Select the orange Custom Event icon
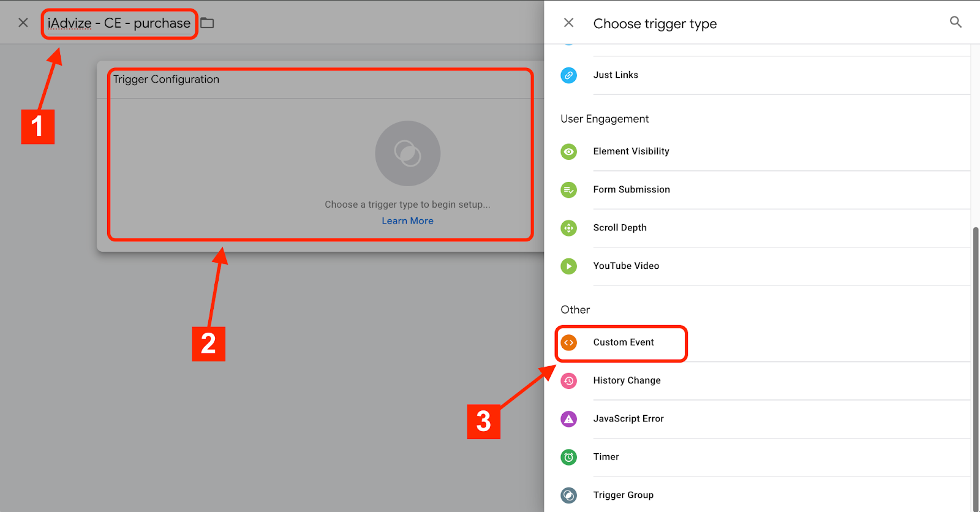Viewport: 980px width, 512px height. (x=568, y=342)
